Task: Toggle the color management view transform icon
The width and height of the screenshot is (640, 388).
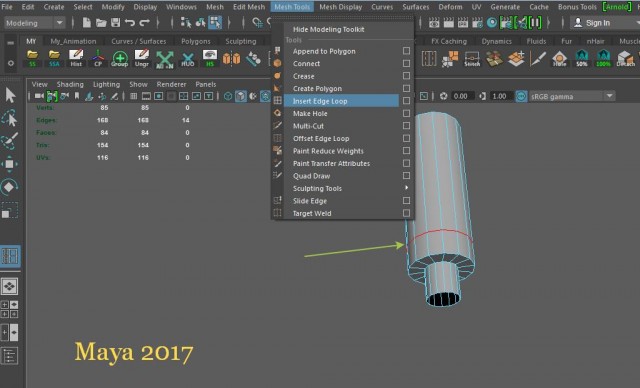Action: [x=521, y=96]
